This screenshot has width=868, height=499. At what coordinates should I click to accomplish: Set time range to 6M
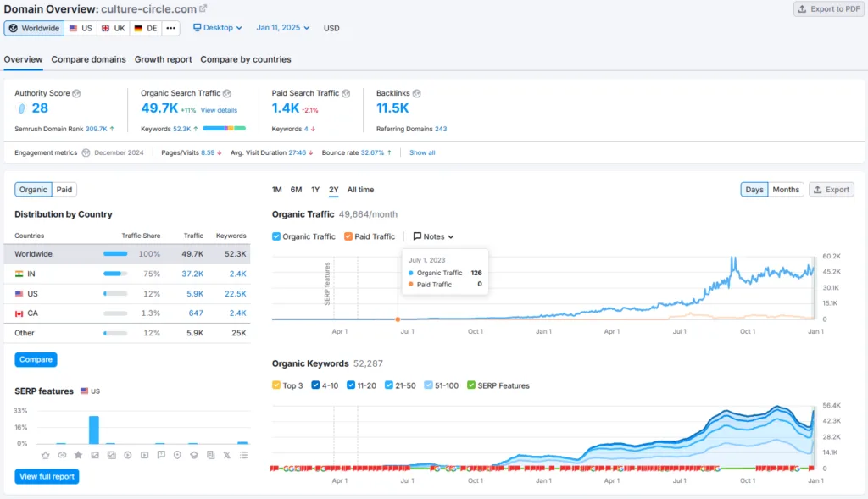(x=296, y=190)
